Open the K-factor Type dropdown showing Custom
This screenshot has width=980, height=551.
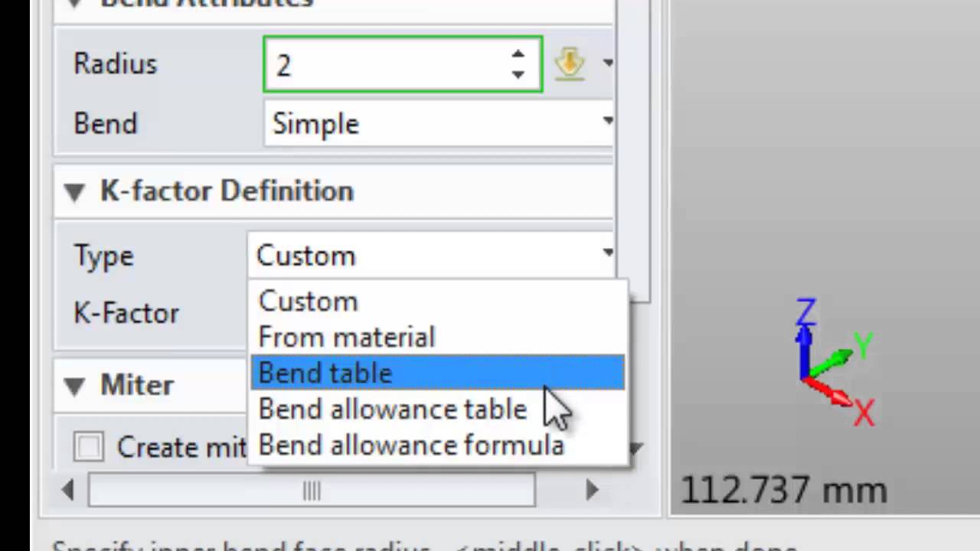[x=433, y=255]
